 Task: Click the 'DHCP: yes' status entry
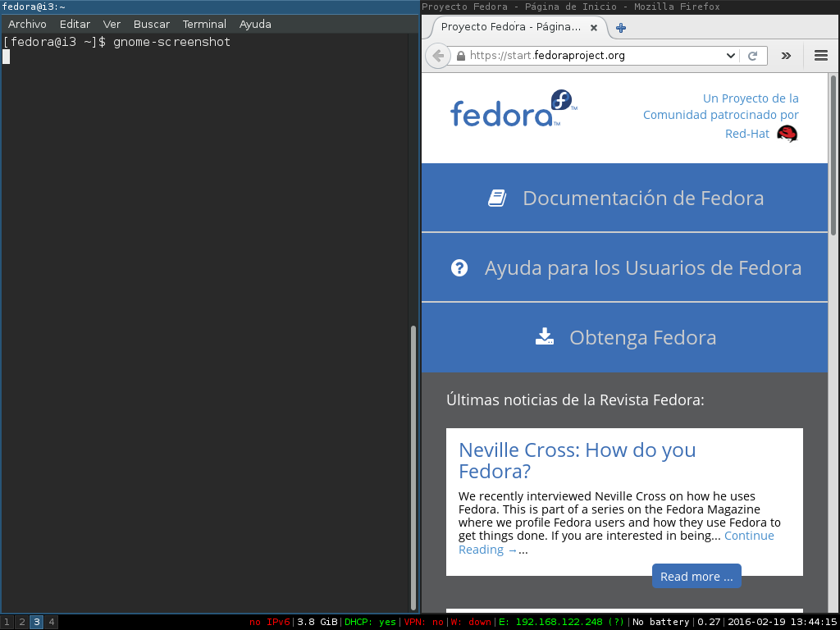370,622
